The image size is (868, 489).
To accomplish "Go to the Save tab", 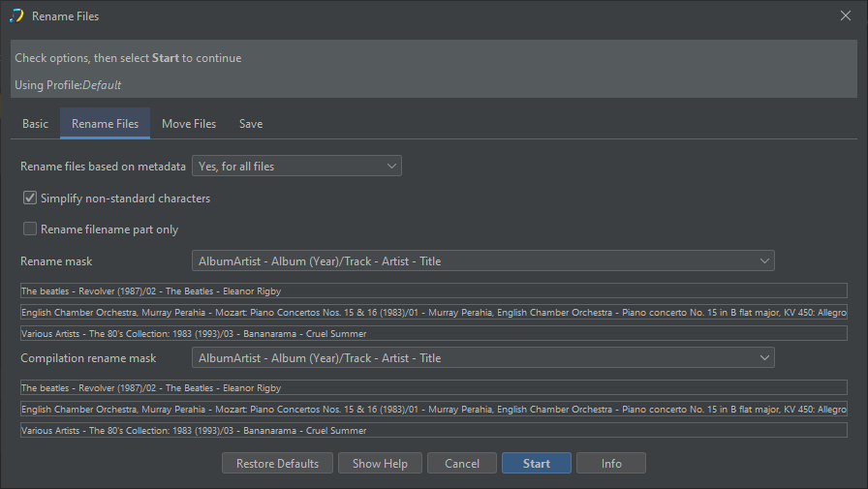I will (x=251, y=124).
